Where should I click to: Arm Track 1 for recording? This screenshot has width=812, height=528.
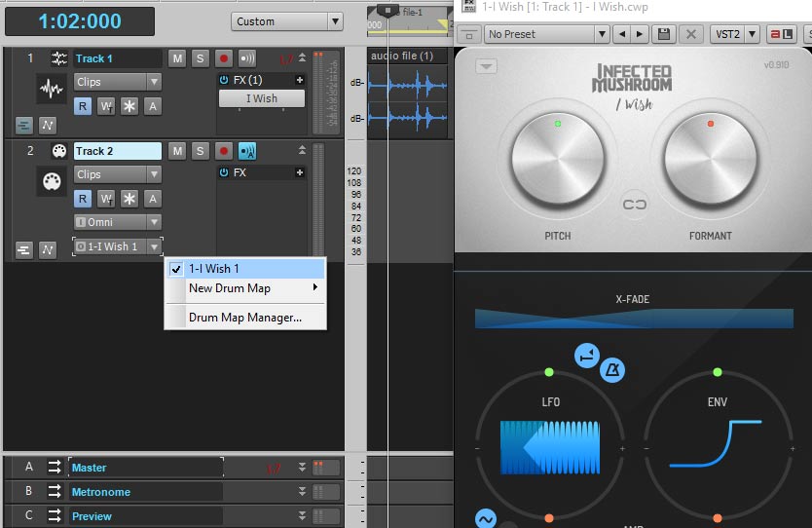point(224,58)
